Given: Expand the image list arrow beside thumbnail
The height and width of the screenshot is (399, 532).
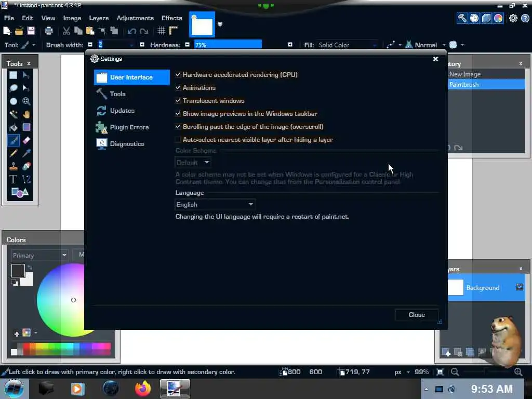Looking at the screenshot, I should point(220,24).
